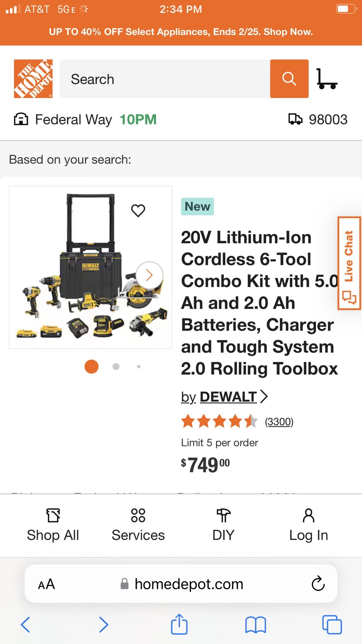Change Federal Way store location

[73, 119]
